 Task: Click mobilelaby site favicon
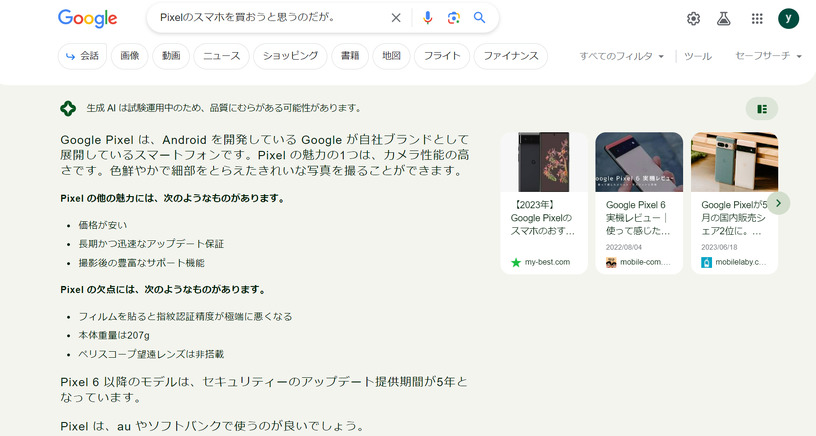[706, 262]
